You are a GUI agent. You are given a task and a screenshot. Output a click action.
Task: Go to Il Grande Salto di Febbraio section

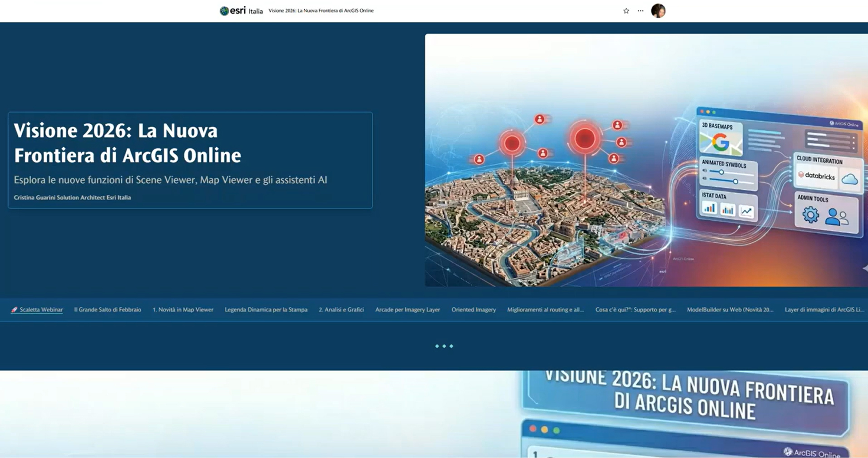pos(108,310)
